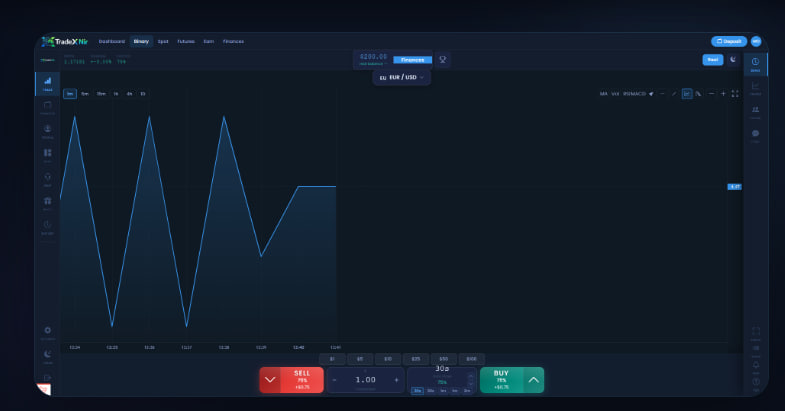Viewport: 785px width, 411px height.
Task: Open the Dashboard tab
Action: [111, 42]
